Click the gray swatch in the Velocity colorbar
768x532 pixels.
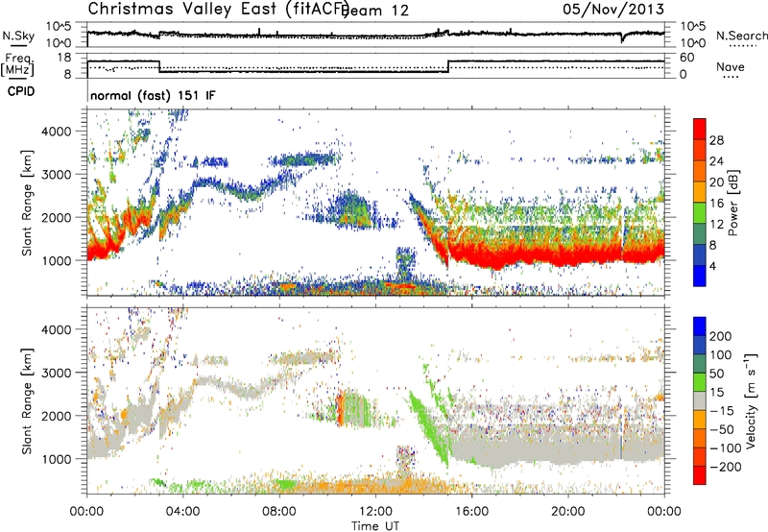pyautogui.click(x=700, y=400)
